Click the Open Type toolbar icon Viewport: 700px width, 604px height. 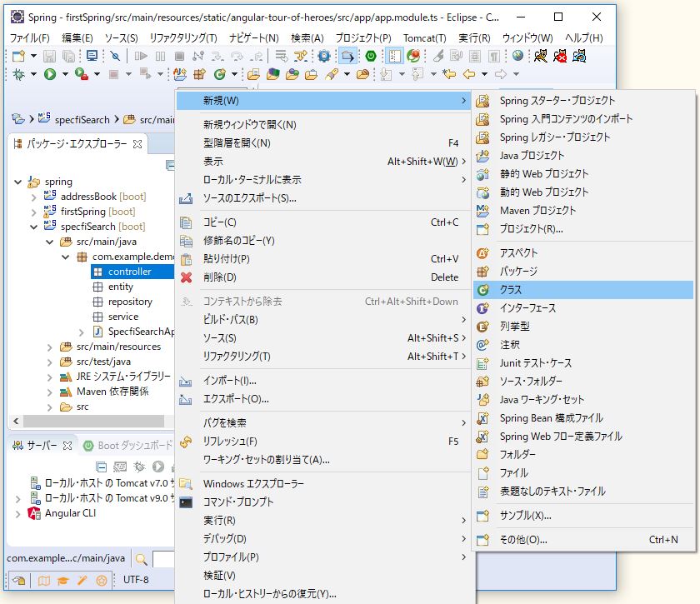pyautogui.click(x=253, y=74)
